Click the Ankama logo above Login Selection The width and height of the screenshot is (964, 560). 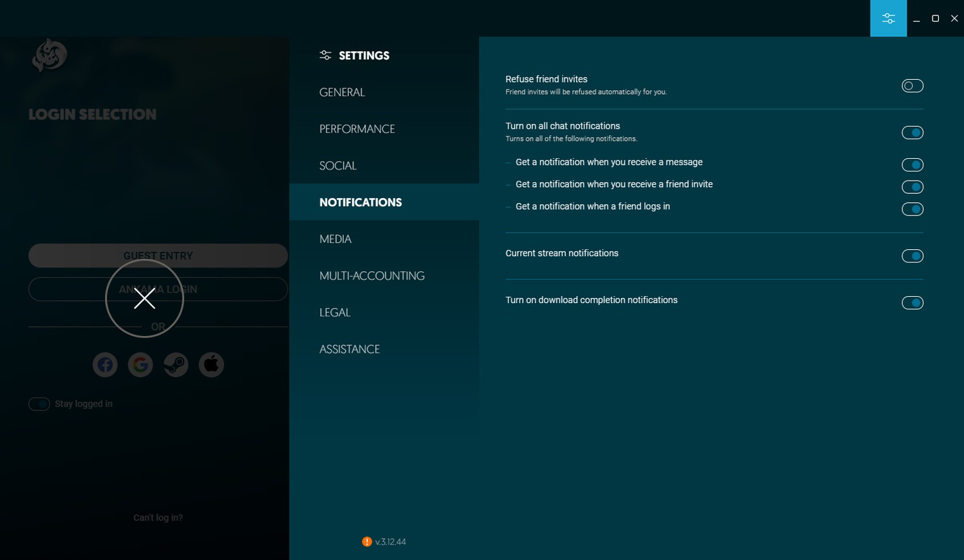[49, 55]
